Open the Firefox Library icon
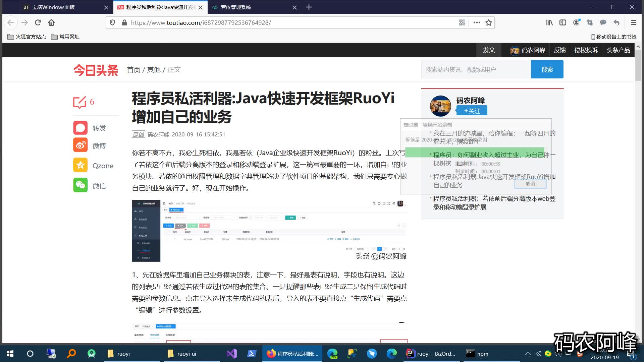Screen dimensions: 644x362 pos(549,22)
